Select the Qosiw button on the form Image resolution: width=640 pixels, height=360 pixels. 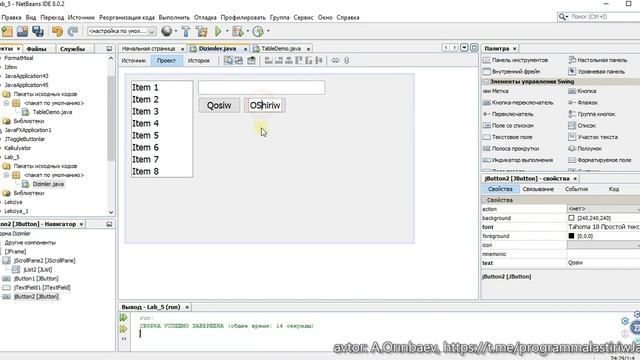click(x=219, y=105)
